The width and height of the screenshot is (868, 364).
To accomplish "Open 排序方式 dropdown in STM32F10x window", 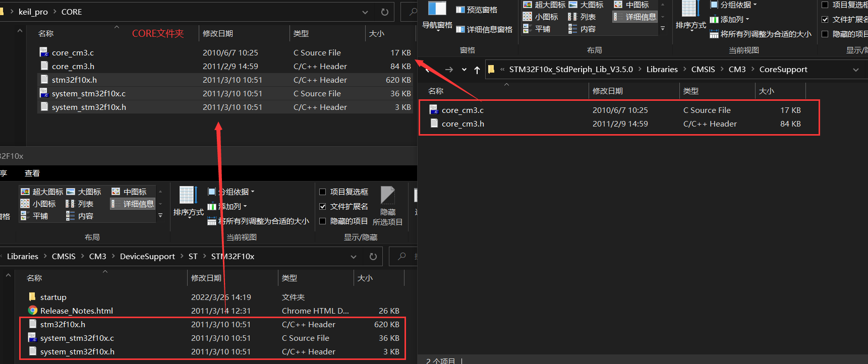I will [x=189, y=203].
